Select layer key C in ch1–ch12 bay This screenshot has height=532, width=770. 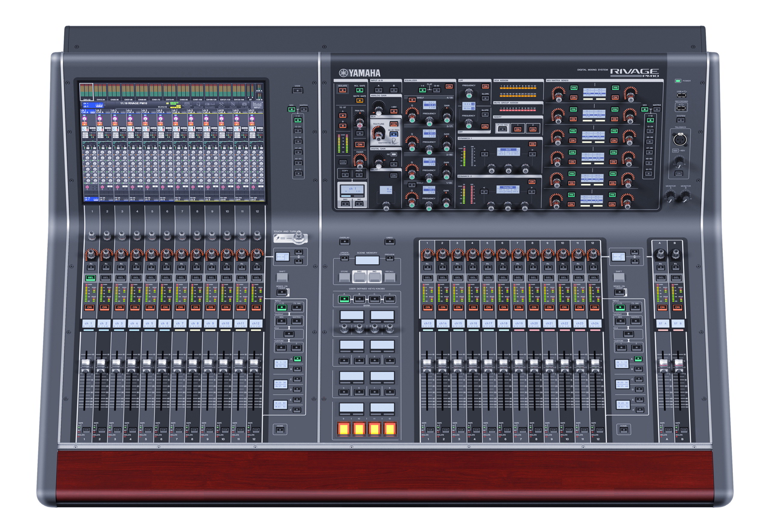click(297, 379)
